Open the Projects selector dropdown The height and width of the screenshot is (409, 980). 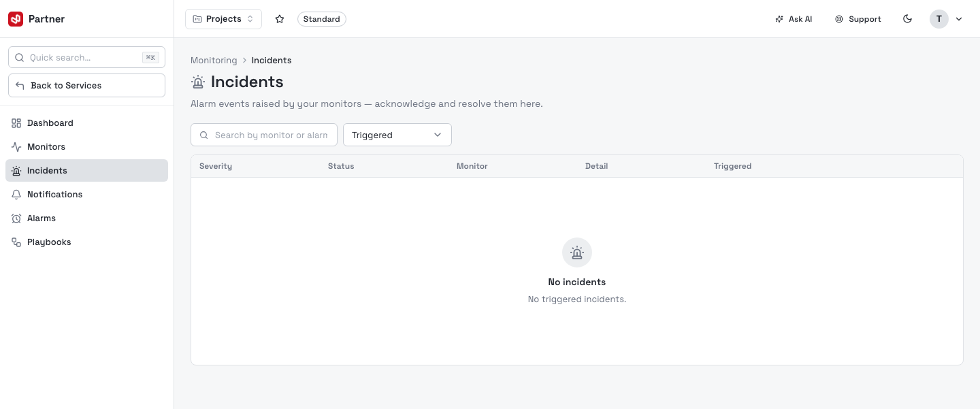(223, 19)
